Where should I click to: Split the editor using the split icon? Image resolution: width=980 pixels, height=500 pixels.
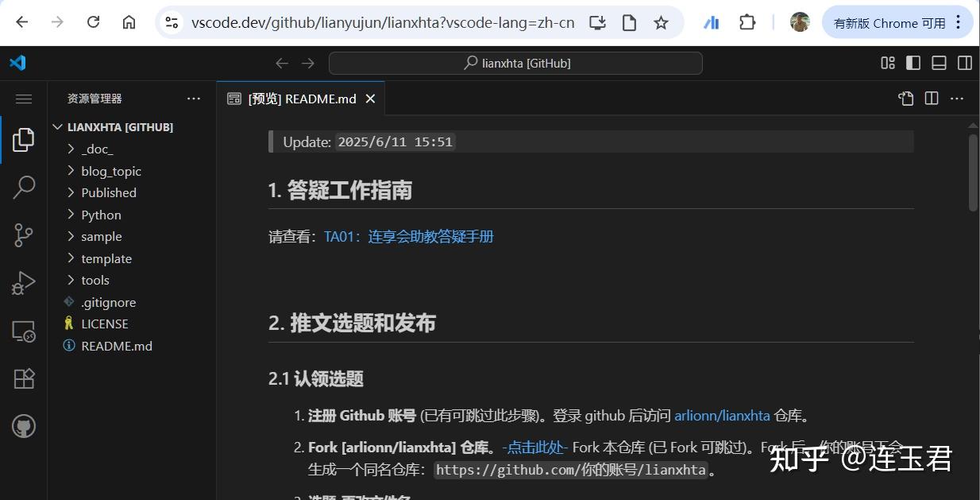point(931,98)
